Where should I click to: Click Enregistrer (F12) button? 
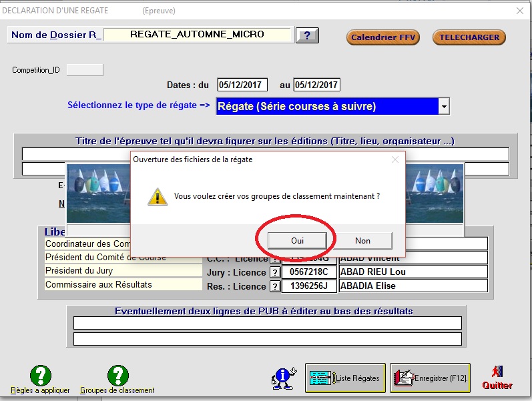431,378
